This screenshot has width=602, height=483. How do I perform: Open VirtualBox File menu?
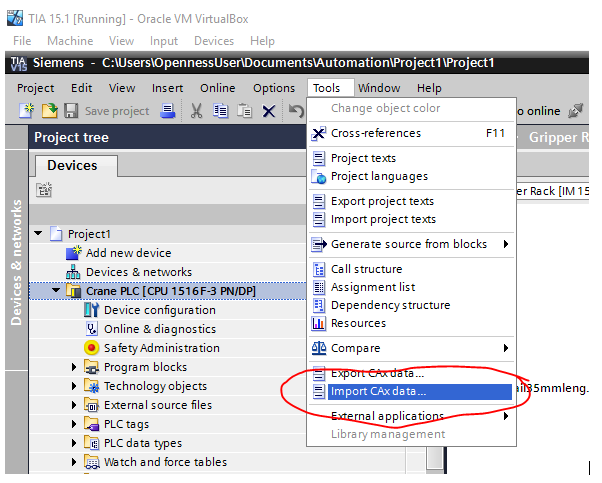22,41
